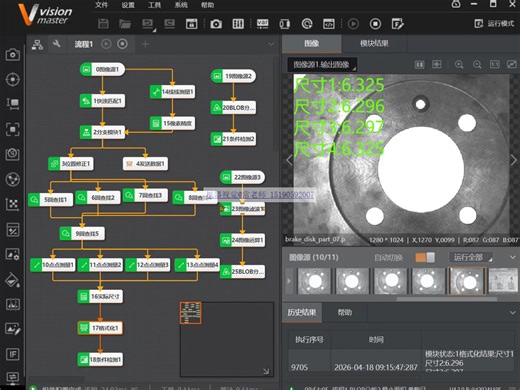
Task: Maximize the image view panel
Action: (512, 64)
